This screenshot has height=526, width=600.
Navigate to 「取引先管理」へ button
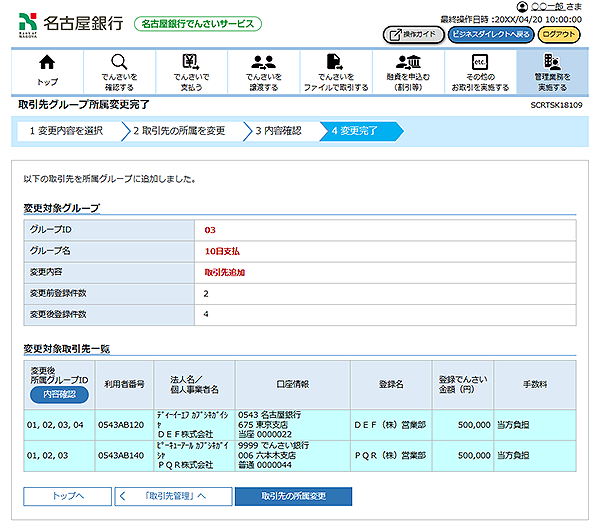pos(173,496)
